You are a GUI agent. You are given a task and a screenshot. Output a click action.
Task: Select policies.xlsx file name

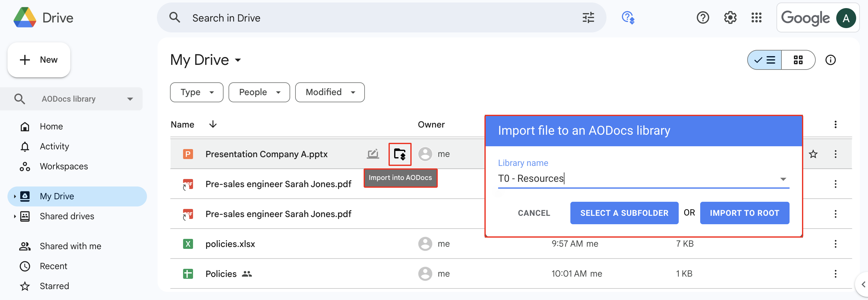point(230,244)
